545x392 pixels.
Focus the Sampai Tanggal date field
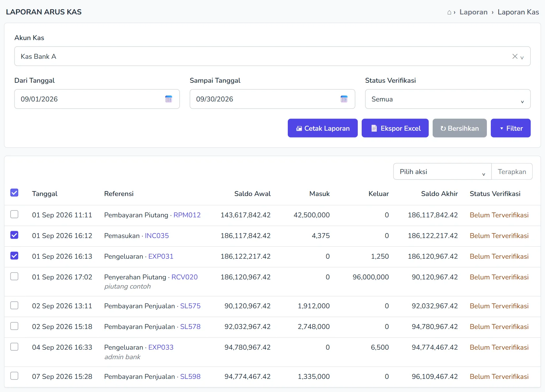pyautogui.click(x=272, y=99)
